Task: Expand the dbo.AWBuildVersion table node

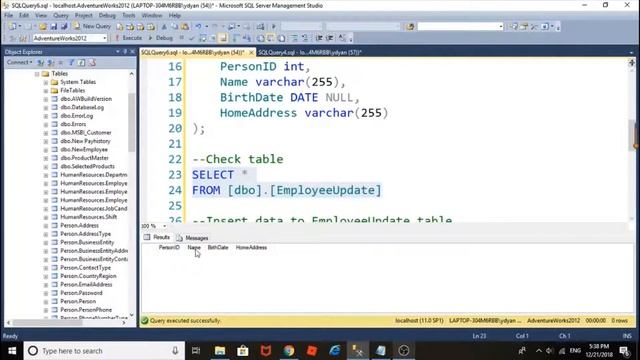Action: point(46,99)
